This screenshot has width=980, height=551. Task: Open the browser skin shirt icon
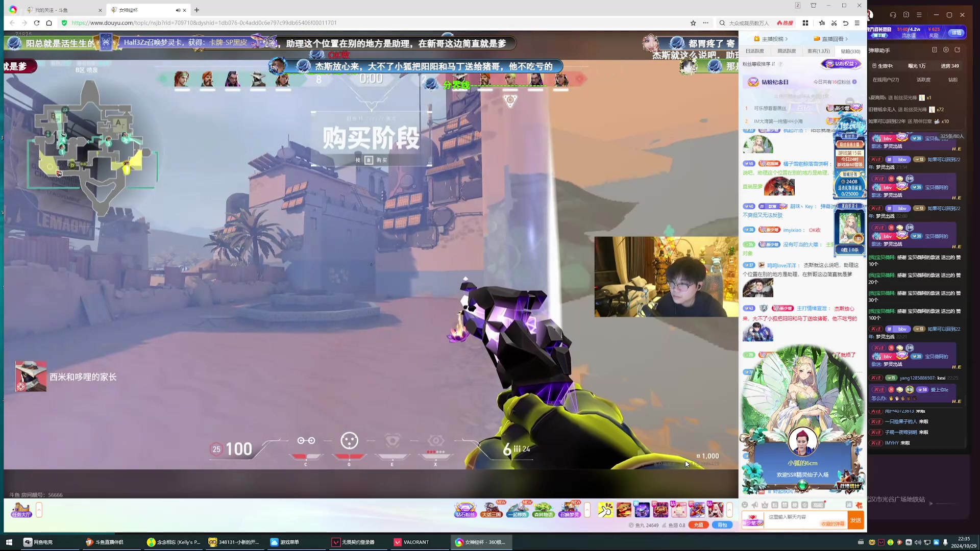(x=814, y=6)
